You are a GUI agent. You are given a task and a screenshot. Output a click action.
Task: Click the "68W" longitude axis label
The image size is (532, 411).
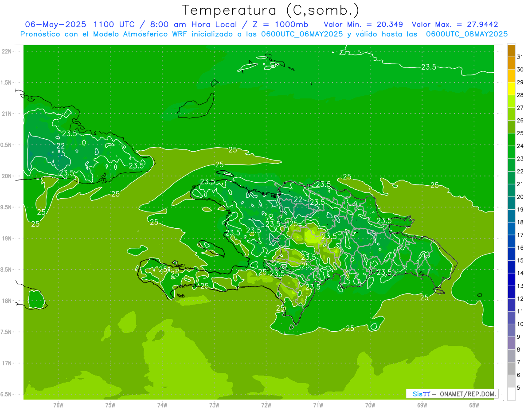tap(474, 405)
